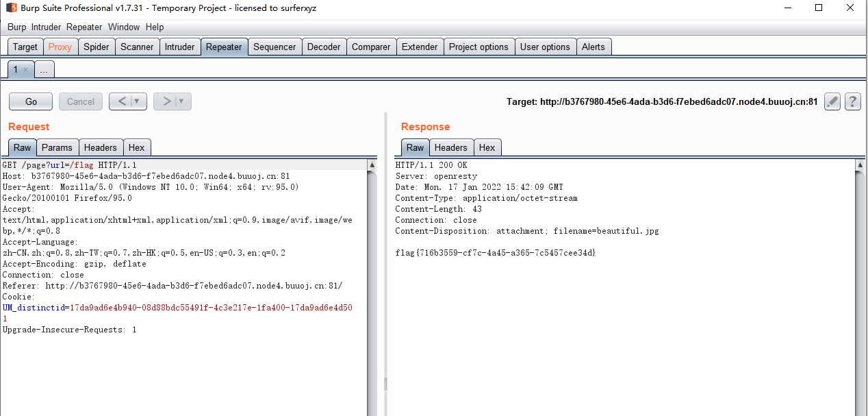The height and width of the screenshot is (416, 868).
Task: Click the pencil edit target icon
Action: [832, 101]
